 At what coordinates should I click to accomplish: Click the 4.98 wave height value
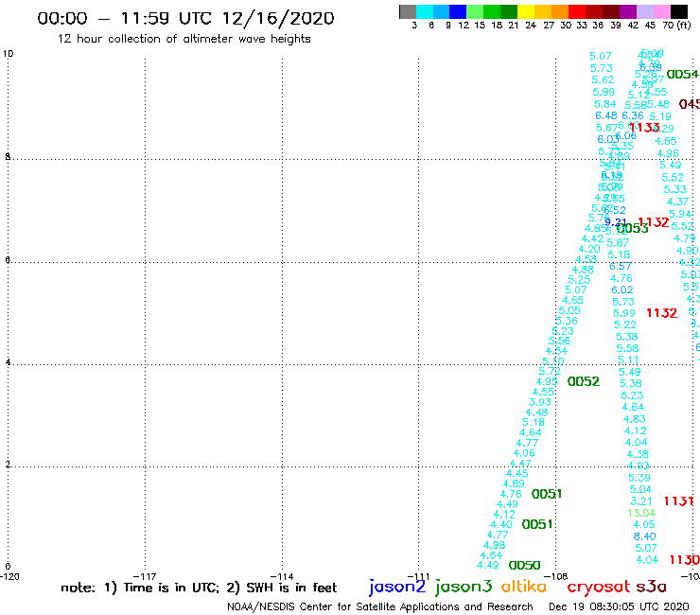tap(494, 545)
